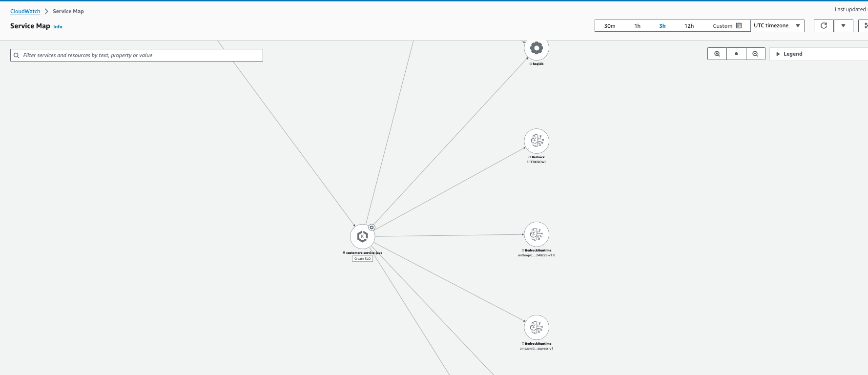This screenshot has width=868, height=375.
Task: Zoom out of the service map
Action: point(755,54)
